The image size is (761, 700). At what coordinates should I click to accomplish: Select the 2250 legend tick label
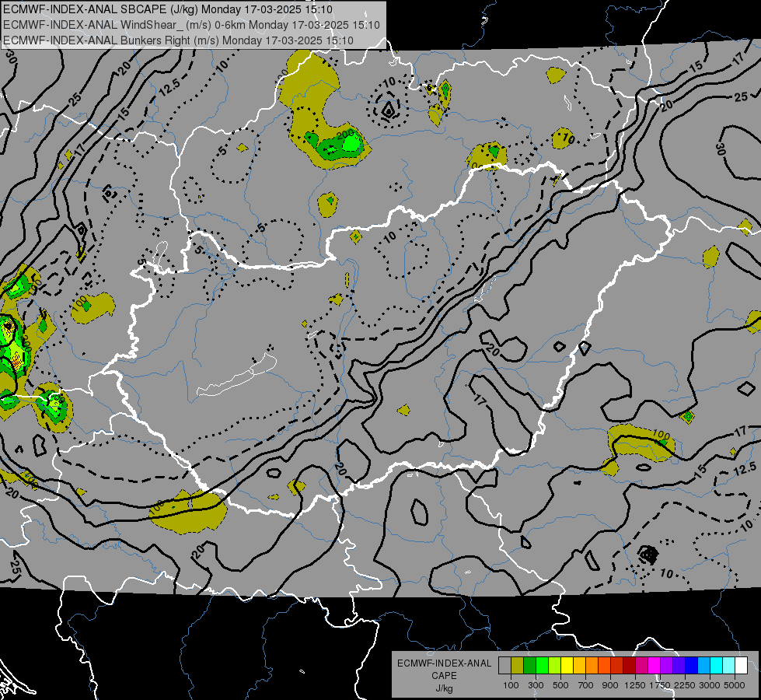point(685,685)
